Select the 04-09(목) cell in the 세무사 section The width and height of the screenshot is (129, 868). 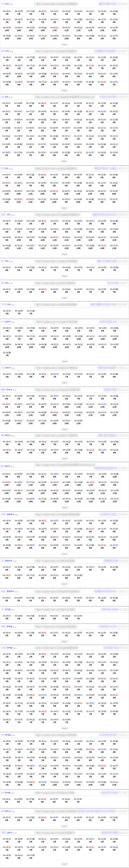[7, 856]
